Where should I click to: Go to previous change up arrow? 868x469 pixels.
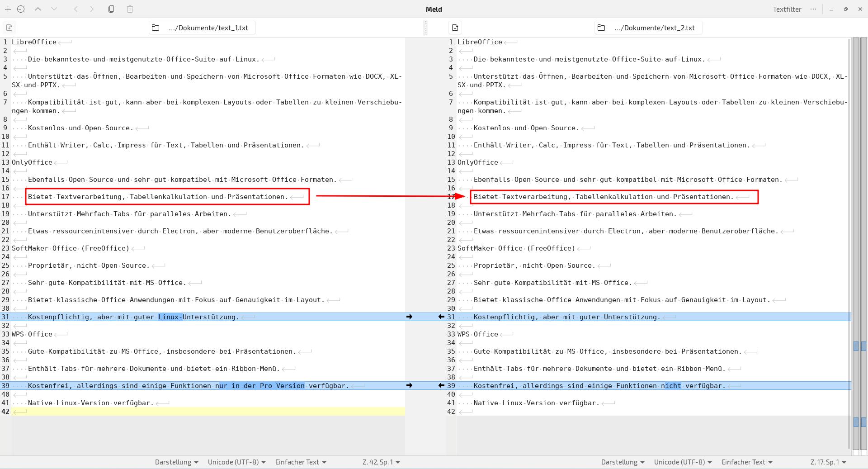click(38, 9)
